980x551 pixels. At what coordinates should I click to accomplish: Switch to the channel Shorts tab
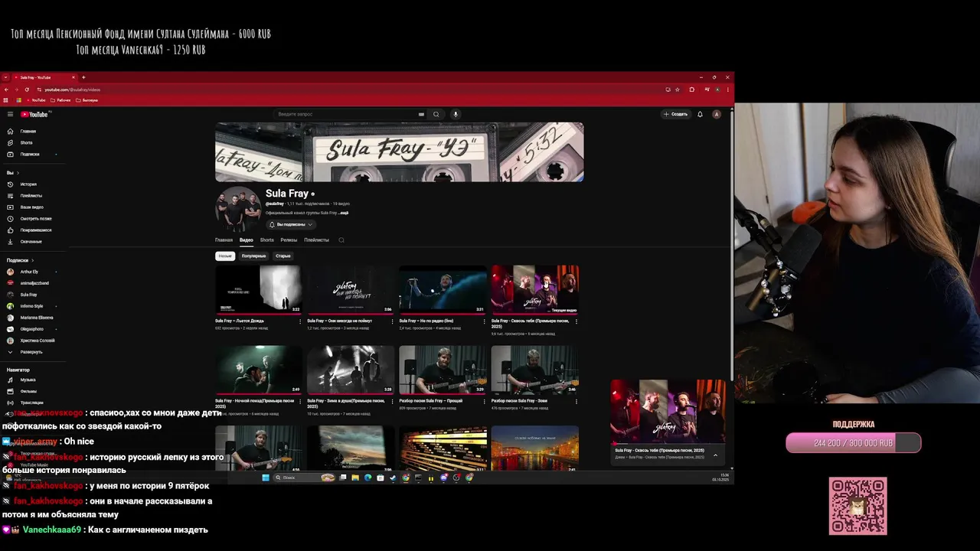pyautogui.click(x=266, y=240)
